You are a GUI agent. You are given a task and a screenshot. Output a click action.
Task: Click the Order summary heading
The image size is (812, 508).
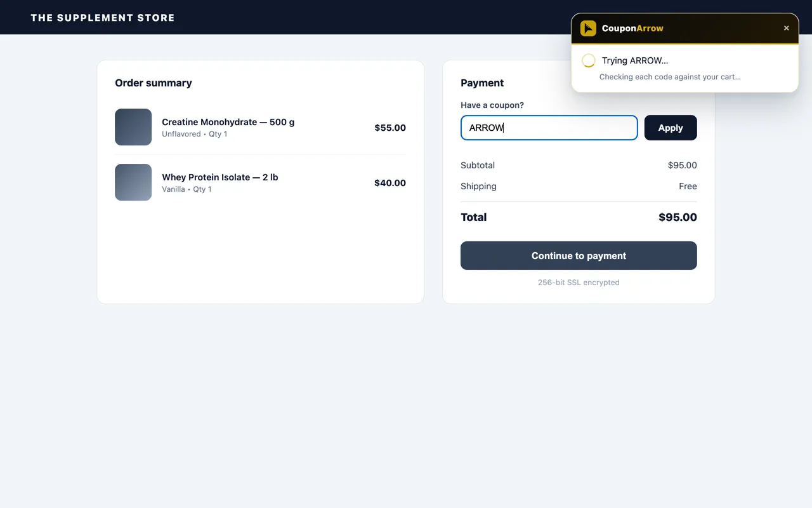[153, 83]
